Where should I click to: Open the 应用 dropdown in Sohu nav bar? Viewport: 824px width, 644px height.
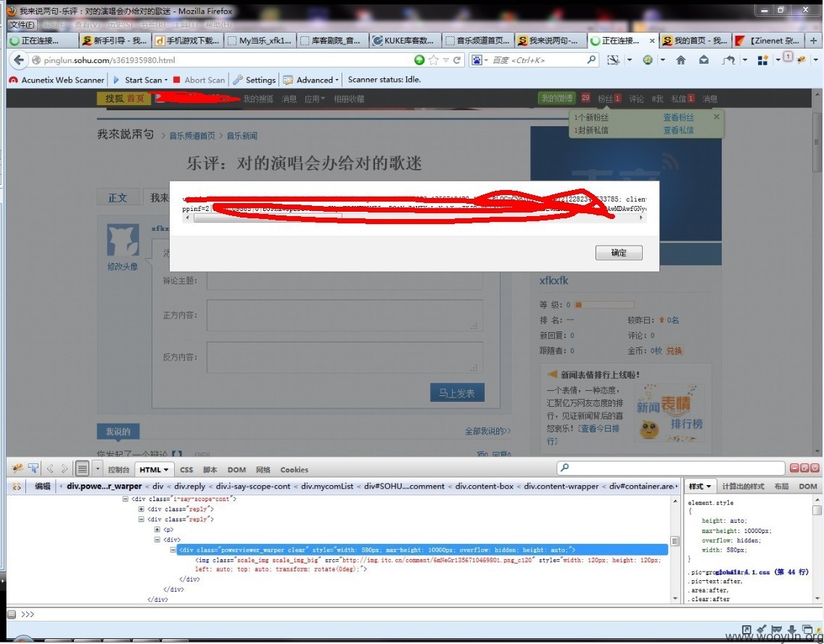pyautogui.click(x=315, y=99)
